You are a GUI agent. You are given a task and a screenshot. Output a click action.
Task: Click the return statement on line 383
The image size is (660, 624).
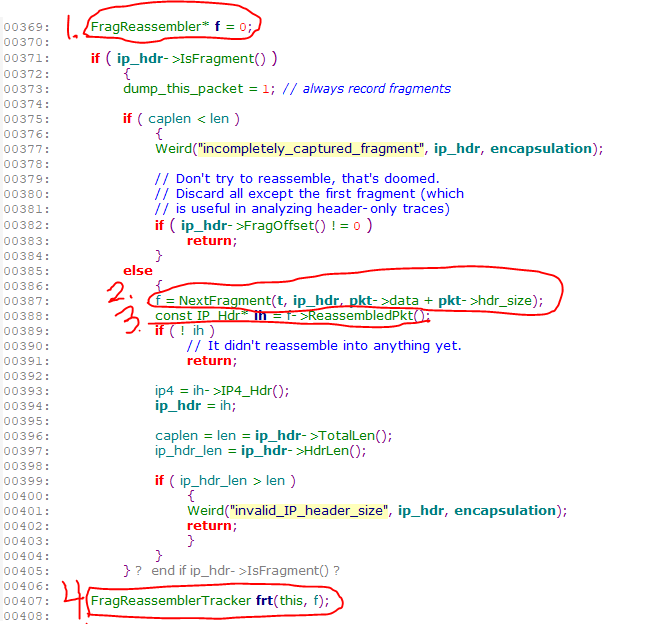pos(211,240)
